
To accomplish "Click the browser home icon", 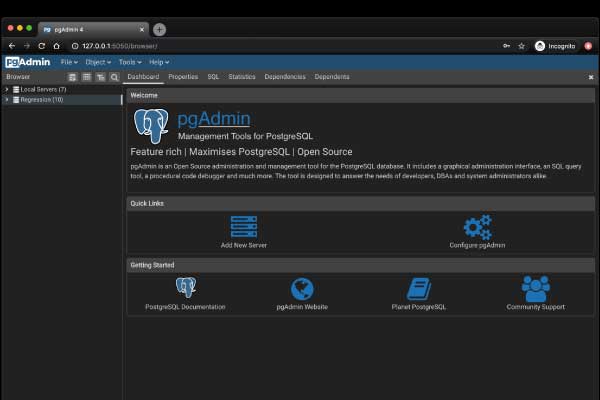I will 57,46.
